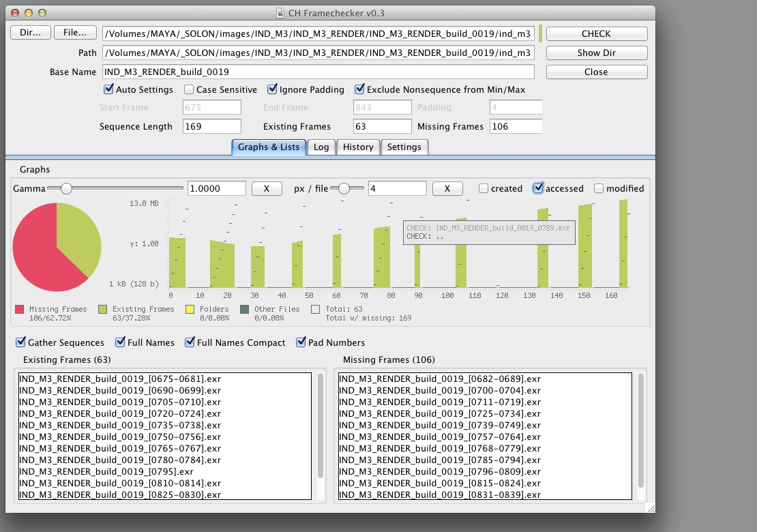Uncheck Exclude Nonsequence from Min/Max
Screen dimensions: 757x532
(x=359, y=89)
